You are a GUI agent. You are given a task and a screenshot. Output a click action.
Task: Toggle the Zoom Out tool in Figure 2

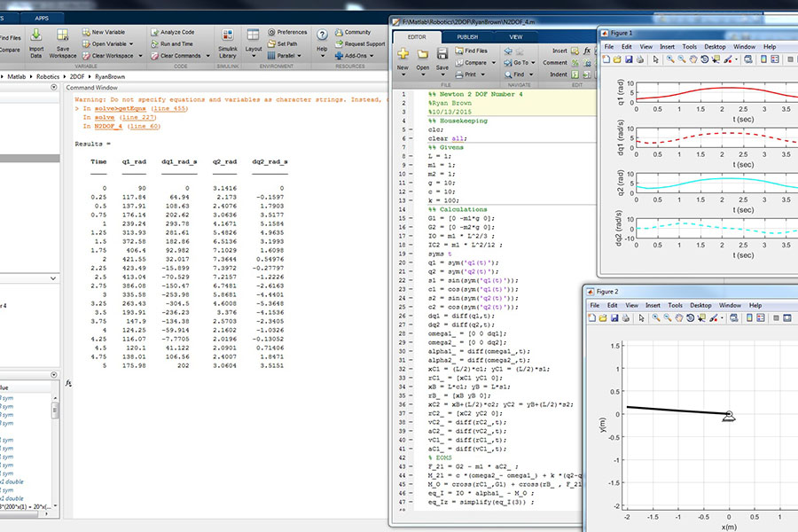click(667, 318)
